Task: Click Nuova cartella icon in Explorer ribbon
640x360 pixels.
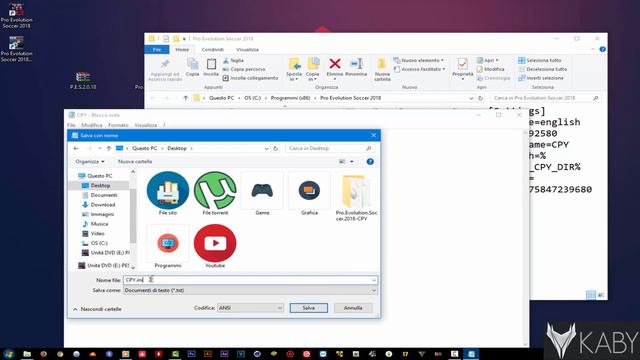Action: tap(382, 64)
